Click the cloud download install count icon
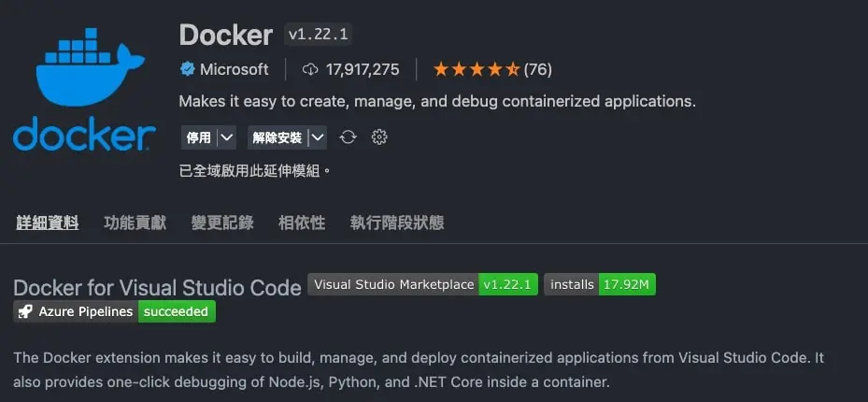868x402 pixels. coord(311,69)
